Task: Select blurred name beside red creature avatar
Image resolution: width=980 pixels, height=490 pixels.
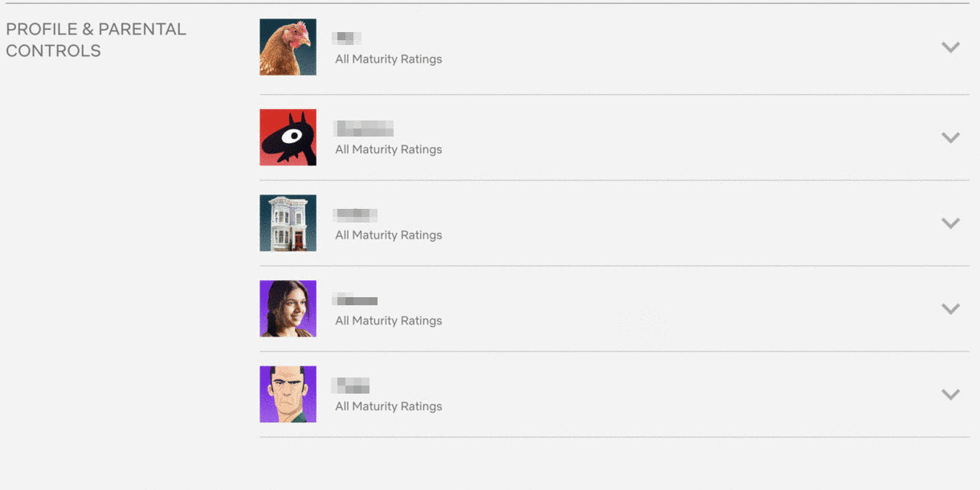Action: (x=364, y=128)
